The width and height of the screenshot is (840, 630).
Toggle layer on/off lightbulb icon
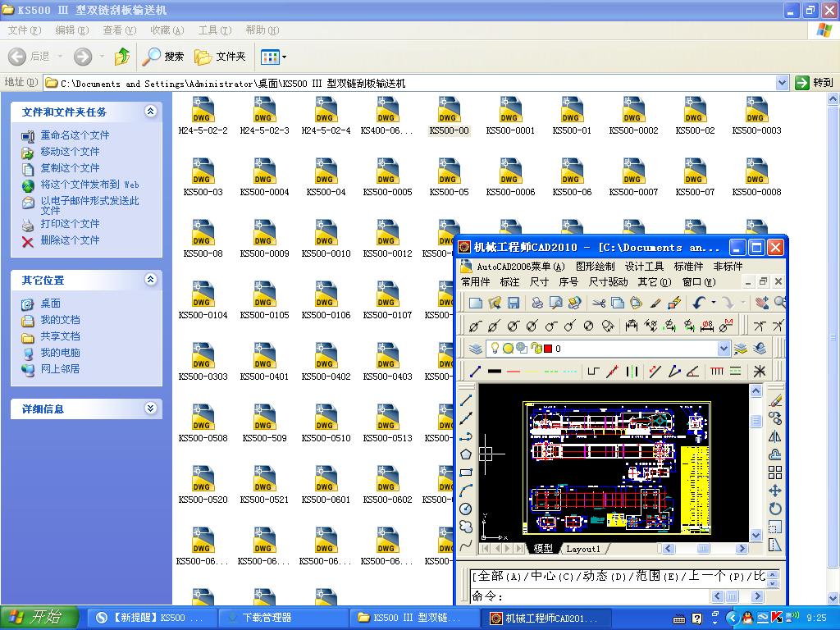(495, 349)
